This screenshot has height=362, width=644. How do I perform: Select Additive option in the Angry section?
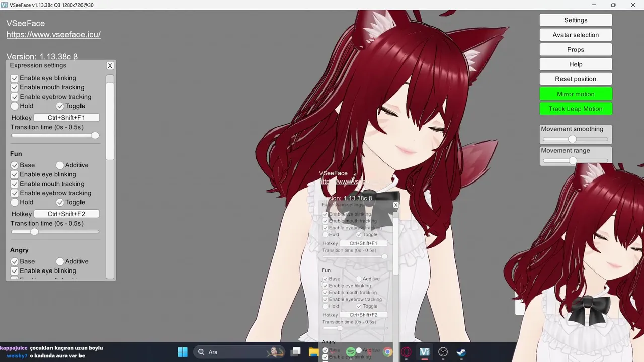(60, 261)
